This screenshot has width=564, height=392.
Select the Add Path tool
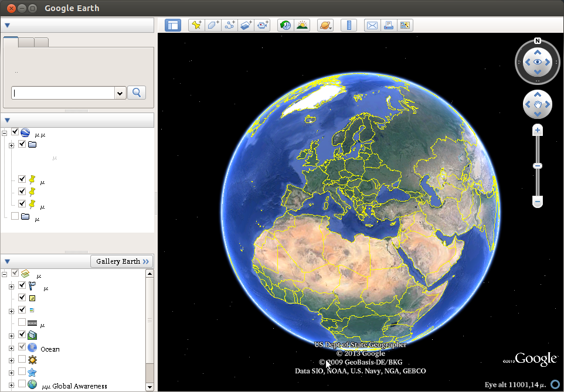(229, 25)
